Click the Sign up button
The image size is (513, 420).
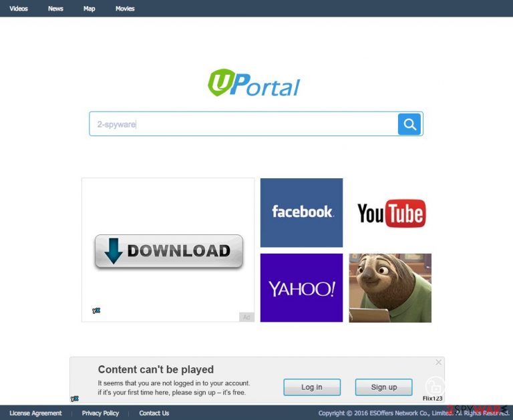click(384, 387)
